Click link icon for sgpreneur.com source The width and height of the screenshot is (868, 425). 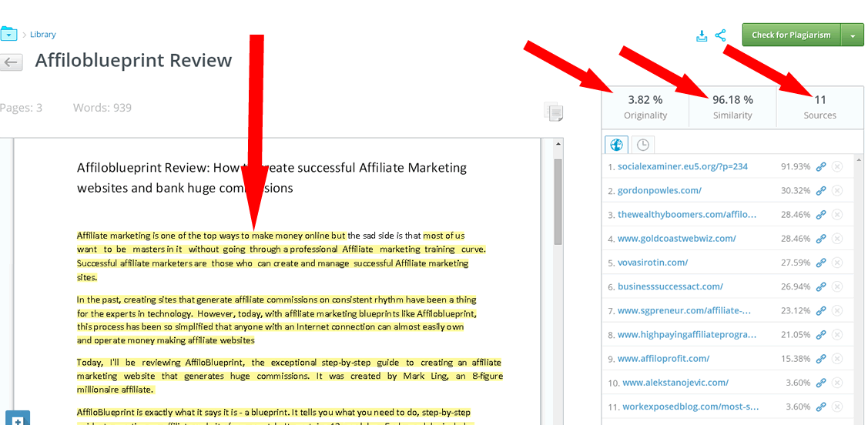(821, 310)
